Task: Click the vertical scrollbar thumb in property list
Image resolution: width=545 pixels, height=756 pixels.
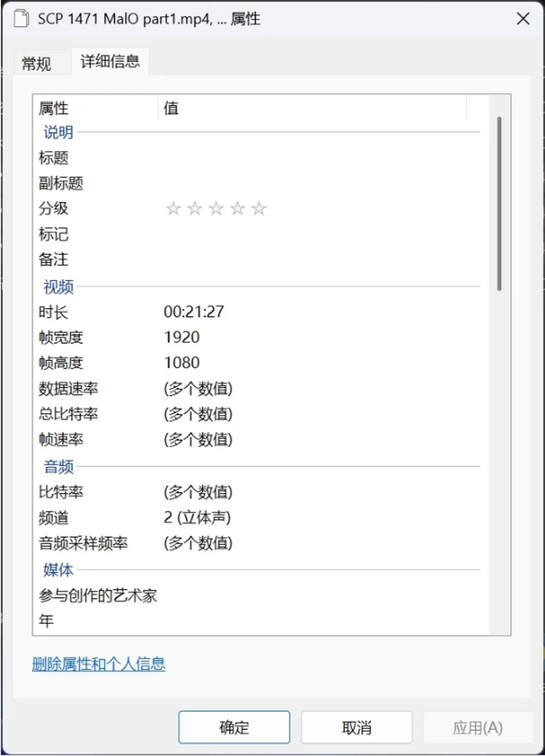Action: [x=499, y=204]
